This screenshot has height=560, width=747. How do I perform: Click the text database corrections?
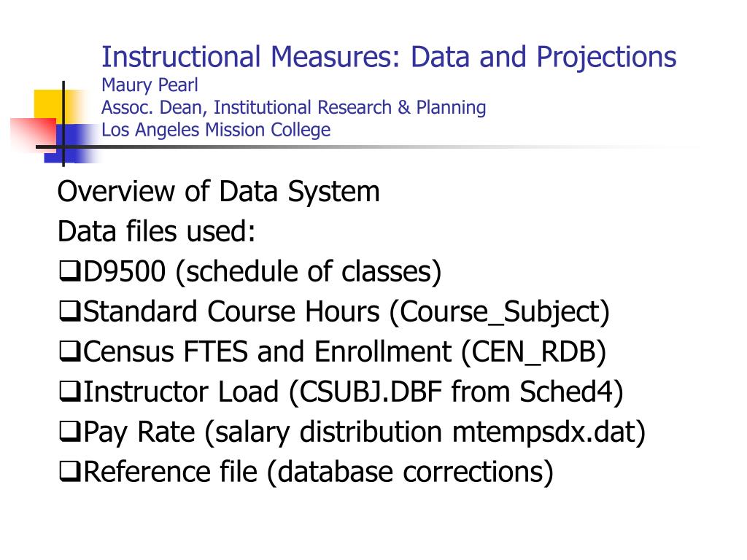pyautogui.click(x=410, y=472)
